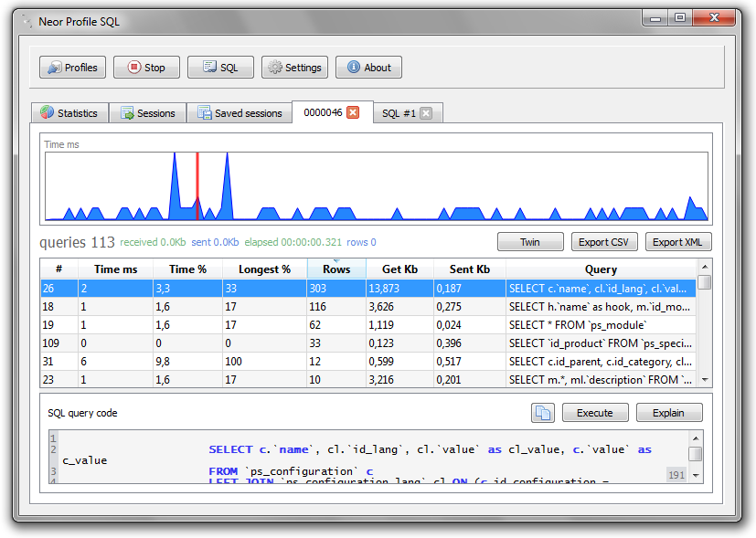Sort queries by Longest % column header
This screenshot has height=538, width=756.
pyautogui.click(x=265, y=269)
